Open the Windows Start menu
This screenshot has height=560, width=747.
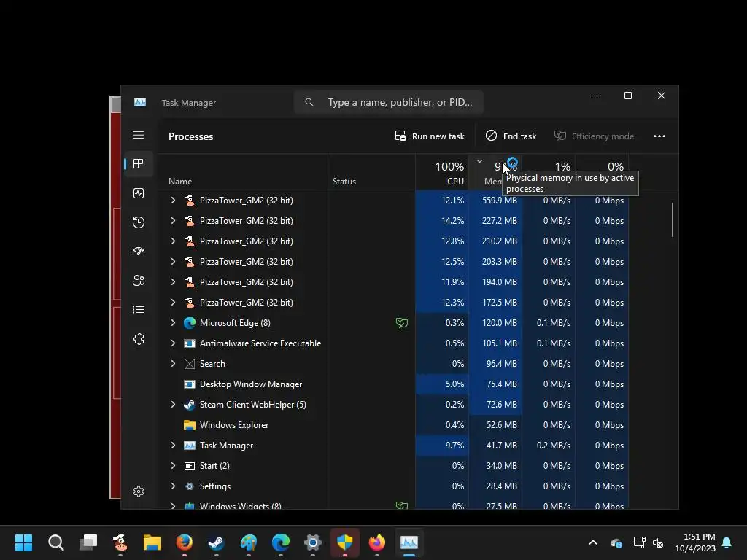point(23,542)
